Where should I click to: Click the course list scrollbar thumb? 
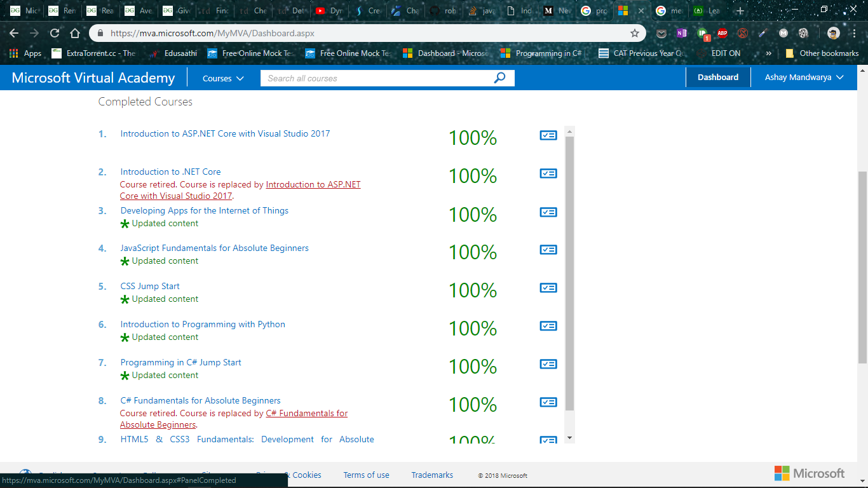[569, 273]
